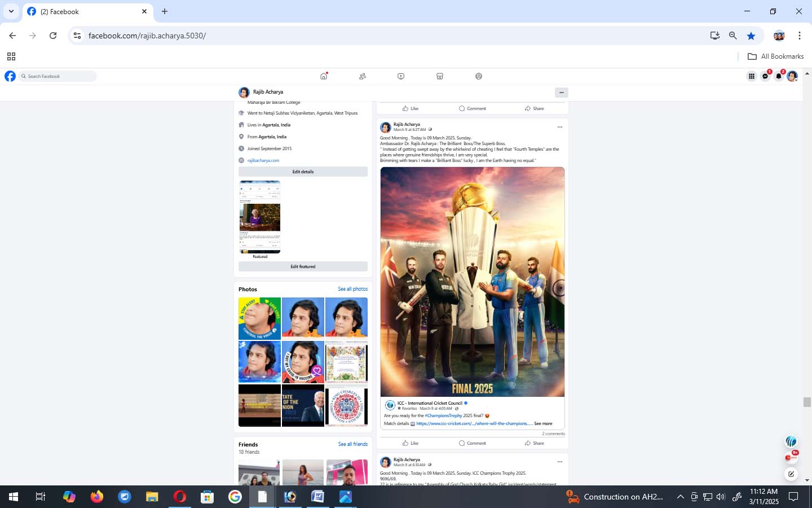Click Edit details button
Image resolution: width=812 pixels, height=508 pixels.
point(303,172)
